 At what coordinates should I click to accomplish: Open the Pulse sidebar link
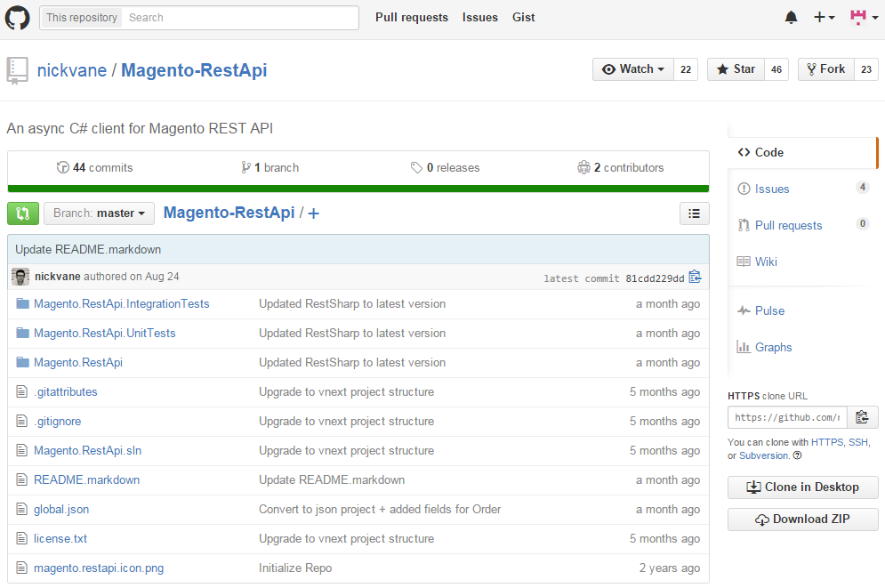click(770, 311)
